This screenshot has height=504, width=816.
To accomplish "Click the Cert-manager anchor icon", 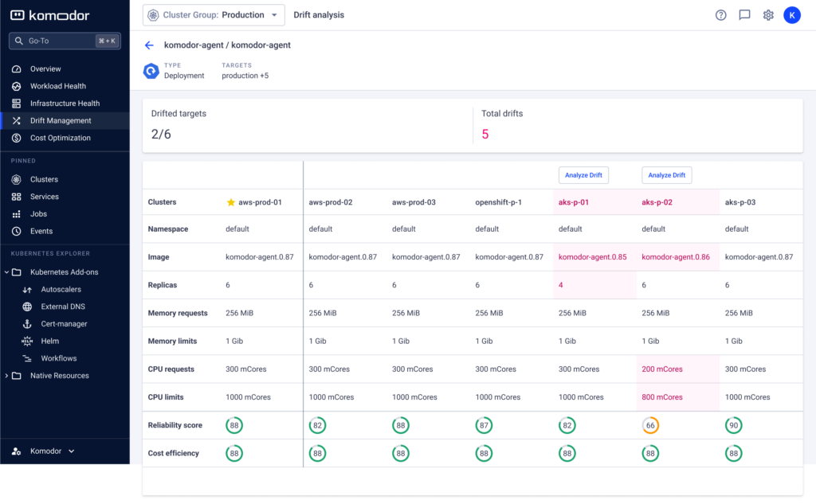I will click(27, 323).
